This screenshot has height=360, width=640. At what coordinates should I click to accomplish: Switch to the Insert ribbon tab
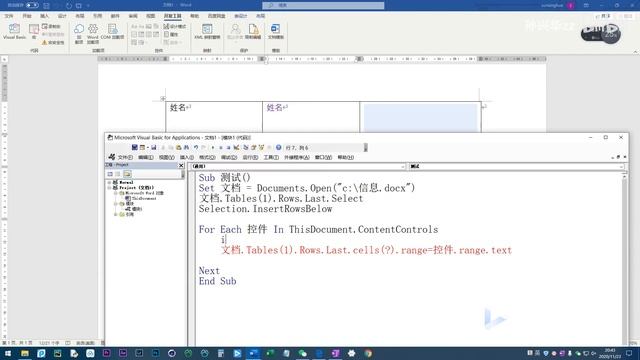[x=44, y=16]
